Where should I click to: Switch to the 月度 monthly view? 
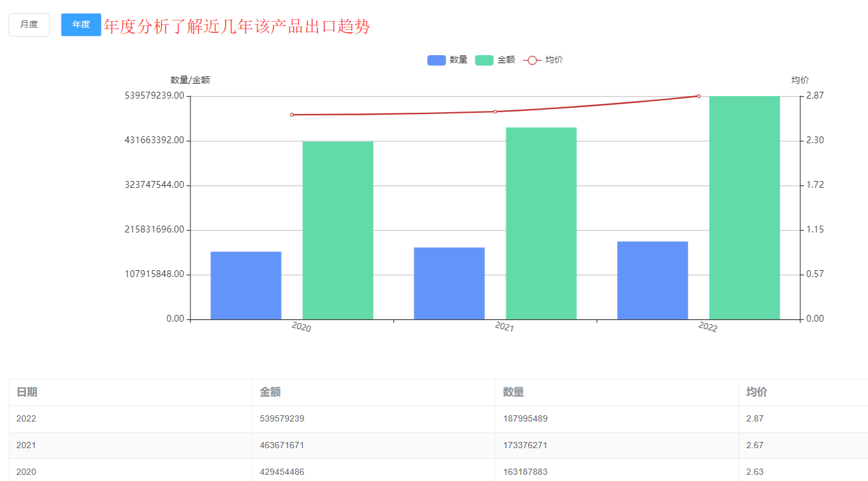[x=29, y=25]
